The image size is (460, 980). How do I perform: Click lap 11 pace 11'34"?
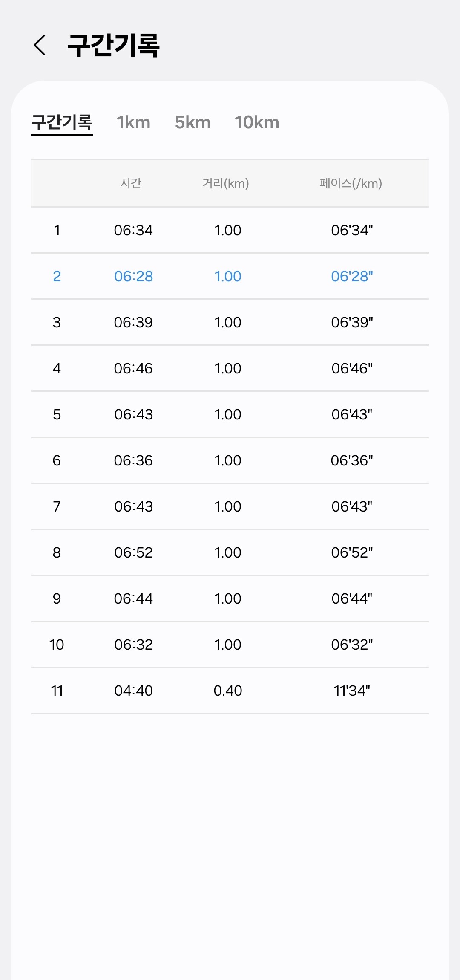coord(352,691)
